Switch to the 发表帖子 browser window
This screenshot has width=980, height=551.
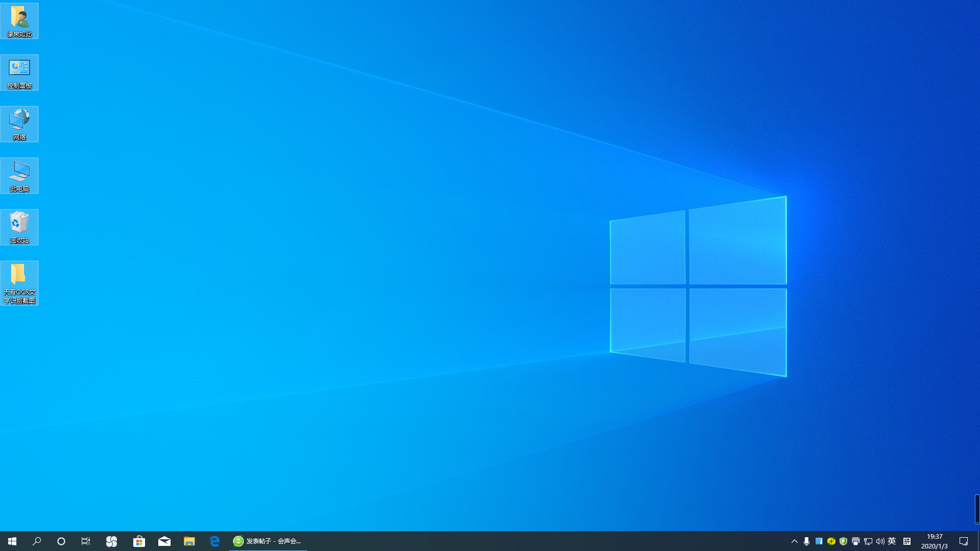(268, 541)
